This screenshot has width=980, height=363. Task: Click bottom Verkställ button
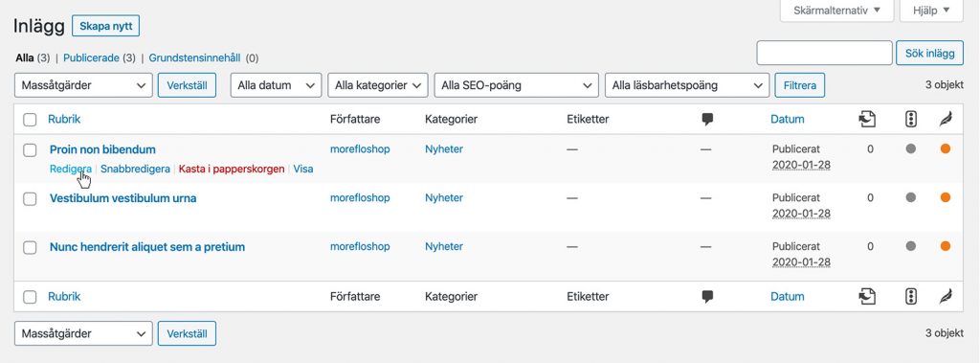(x=187, y=333)
